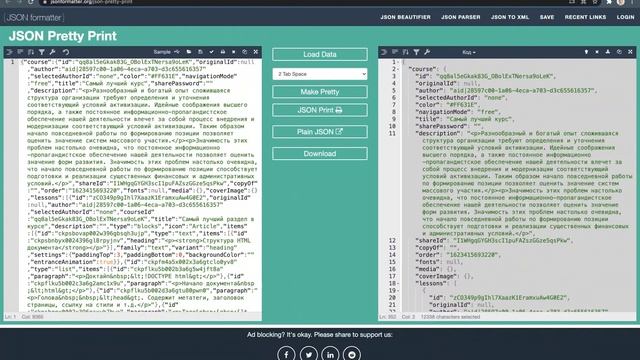Click the JSON Print button
Screen dimensions: 640x360
320,110
